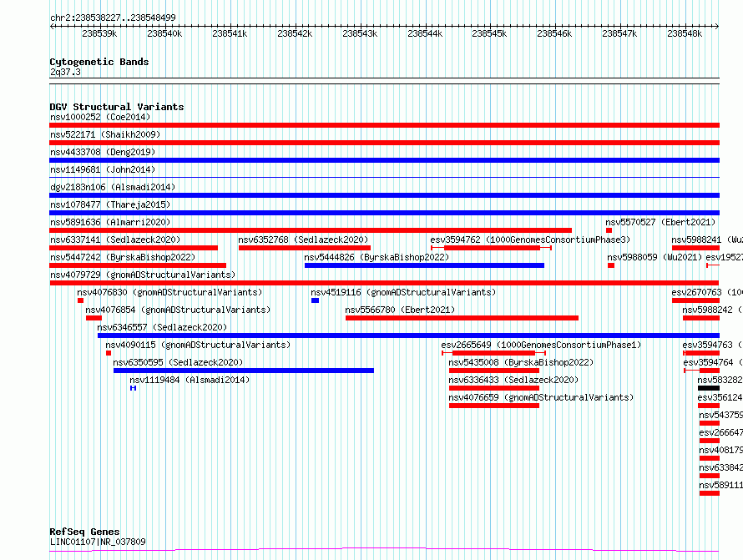Click the nsv4079729 (gnomADStructuralVariants) label
This screenshot has width=743, height=560.
(x=143, y=275)
